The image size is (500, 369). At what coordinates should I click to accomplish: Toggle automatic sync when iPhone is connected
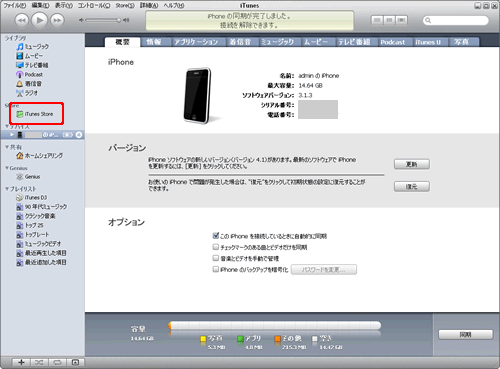[x=216, y=236]
